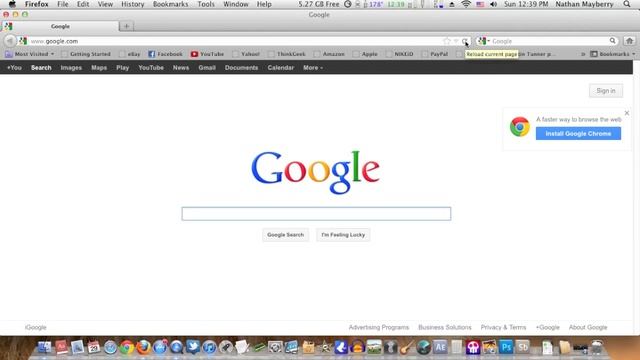Open the Bookmarks menu button on the toolbar
The image size is (640, 360).
[613, 54]
